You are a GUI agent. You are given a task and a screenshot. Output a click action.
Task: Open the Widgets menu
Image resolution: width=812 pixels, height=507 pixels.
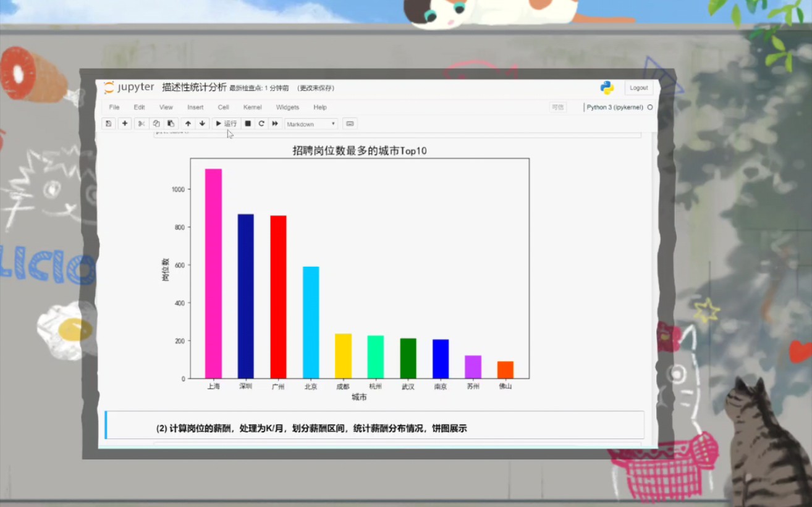pos(287,107)
